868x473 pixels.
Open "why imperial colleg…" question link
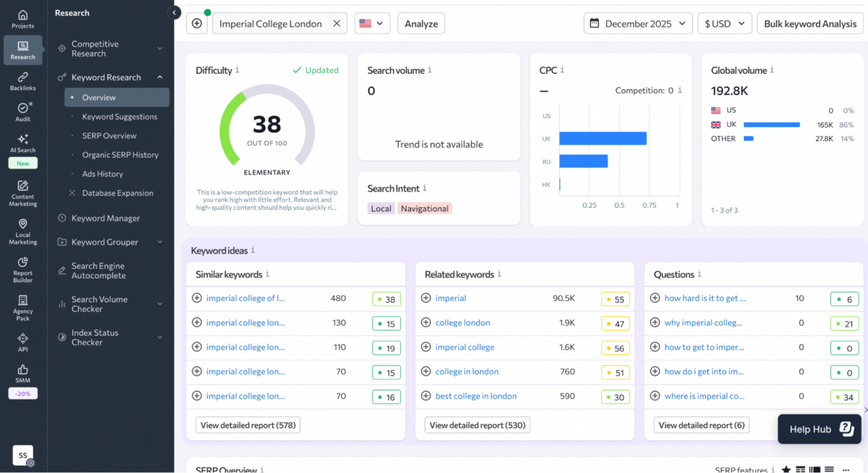[x=704, y=323]
